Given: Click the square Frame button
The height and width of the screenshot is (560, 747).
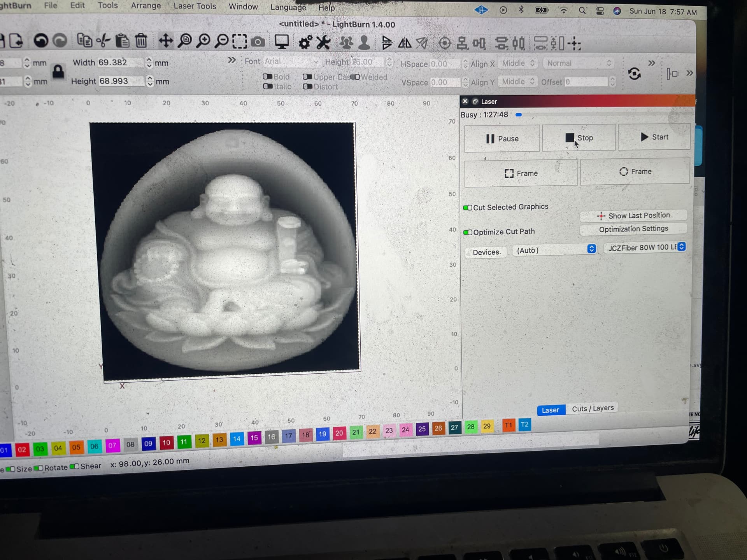Looking at the screenshot, I should coord(521,173).
